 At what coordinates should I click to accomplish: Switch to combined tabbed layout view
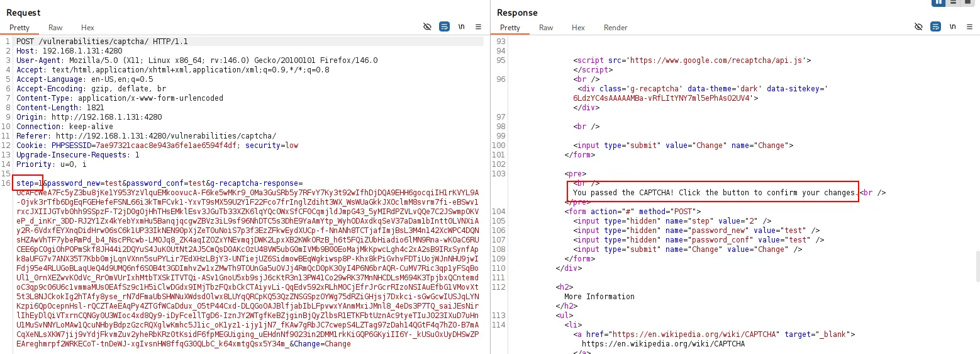(968, 3)
